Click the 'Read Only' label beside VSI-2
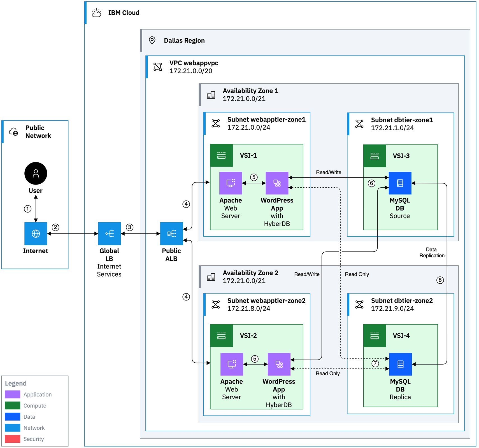 pos(328,373)
